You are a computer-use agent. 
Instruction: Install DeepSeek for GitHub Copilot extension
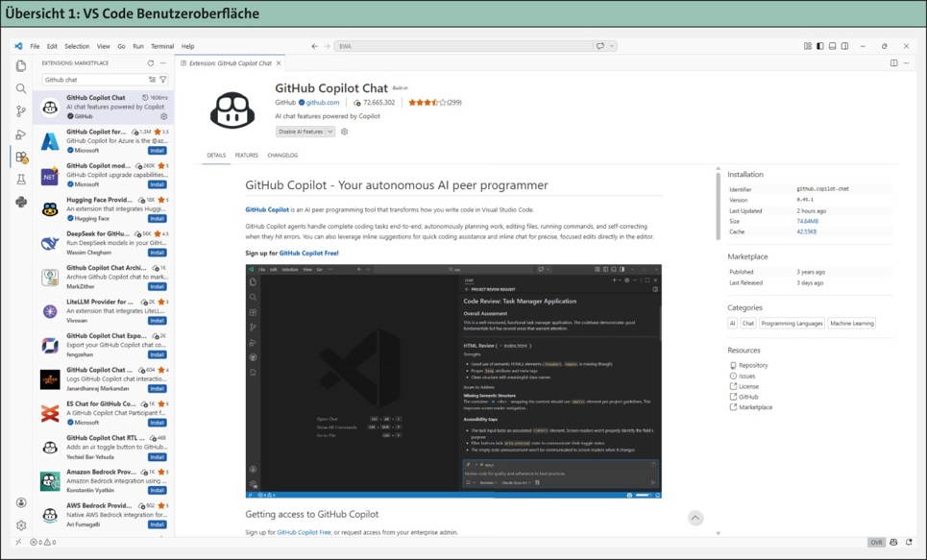point(158,253)
